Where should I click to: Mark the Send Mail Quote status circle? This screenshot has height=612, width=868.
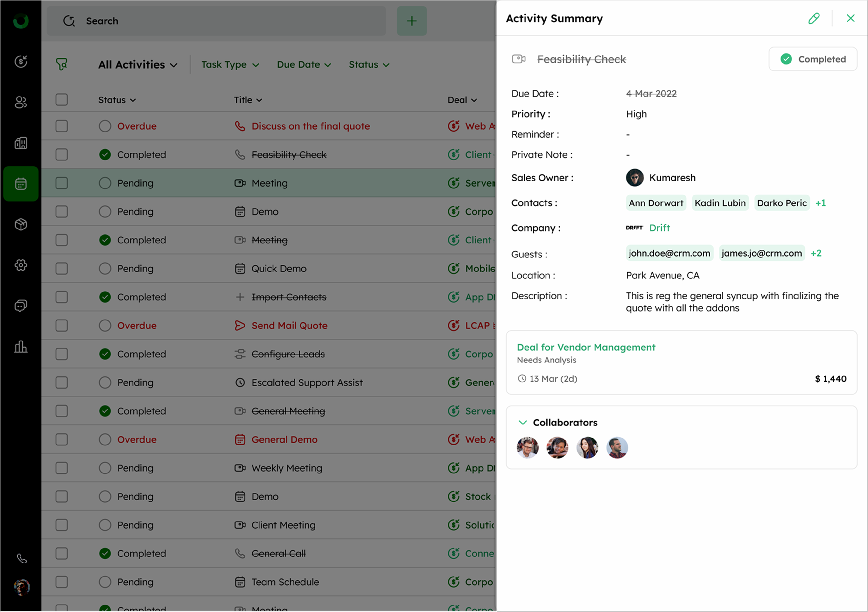pyautogui.click(x=105, y=326)
